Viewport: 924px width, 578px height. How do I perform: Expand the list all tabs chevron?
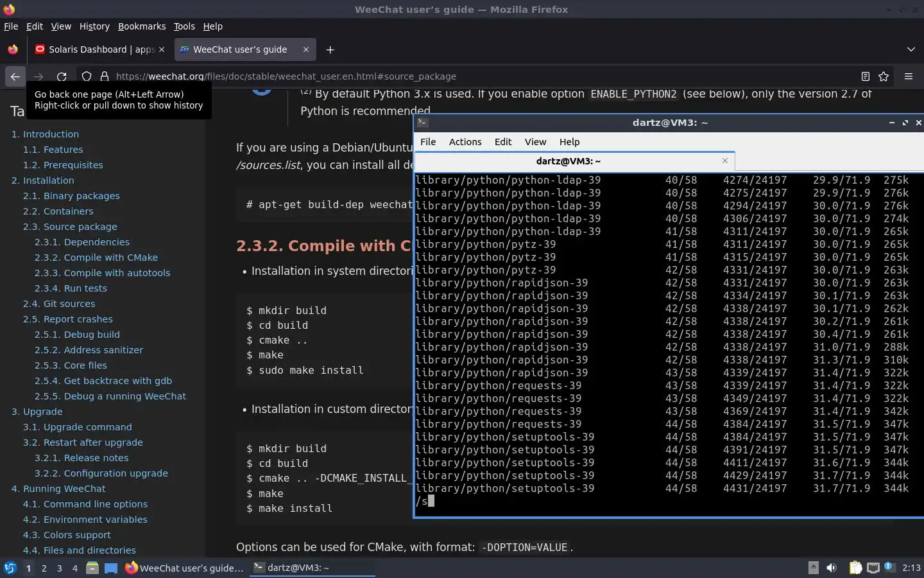[x=911, y=49]
